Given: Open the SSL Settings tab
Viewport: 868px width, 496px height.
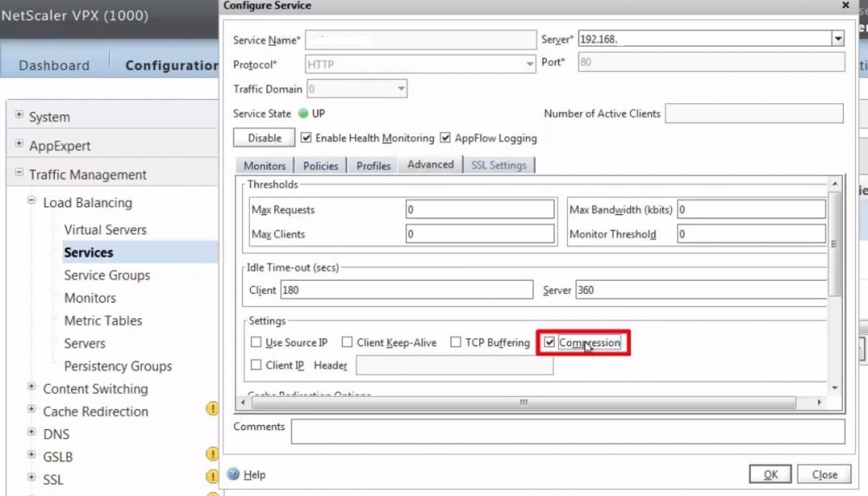Looking at the screenshot, I should [499, 166].
